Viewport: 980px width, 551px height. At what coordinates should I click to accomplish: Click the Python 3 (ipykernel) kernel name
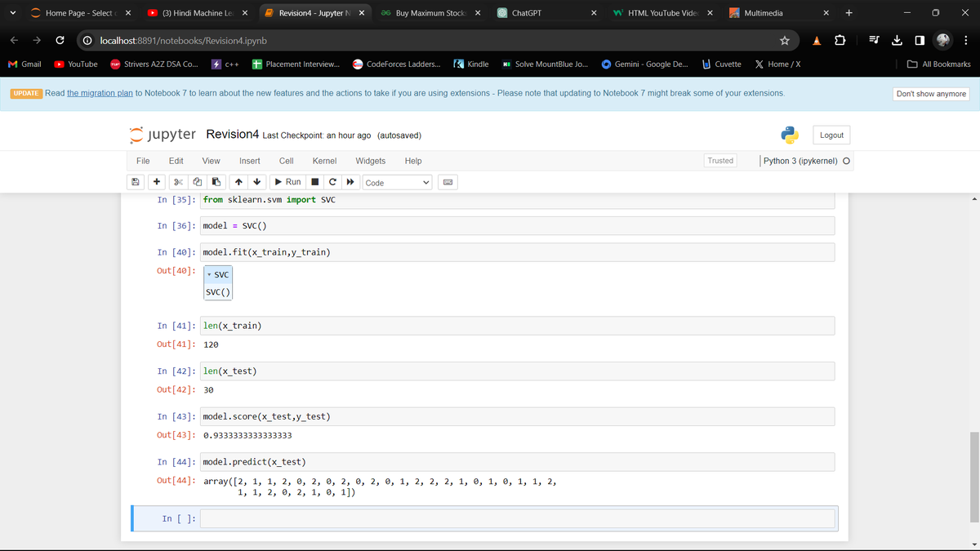[x=800, y=161]
